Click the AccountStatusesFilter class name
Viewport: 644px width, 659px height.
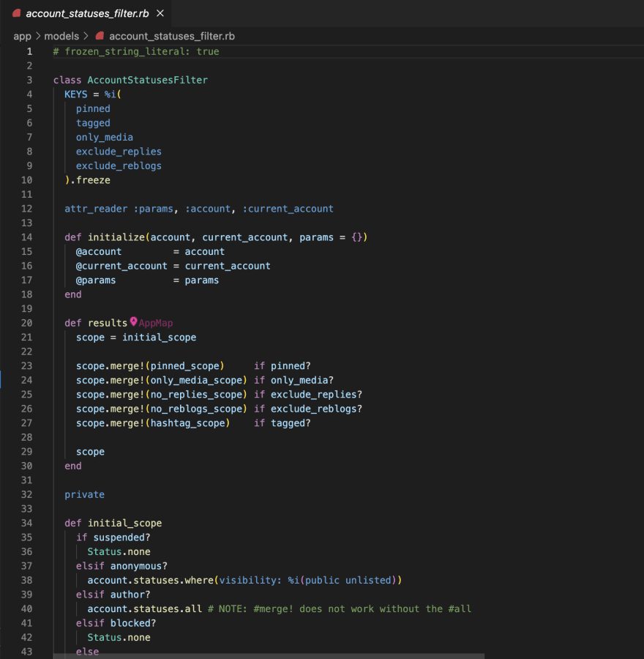tap(147, 80)
